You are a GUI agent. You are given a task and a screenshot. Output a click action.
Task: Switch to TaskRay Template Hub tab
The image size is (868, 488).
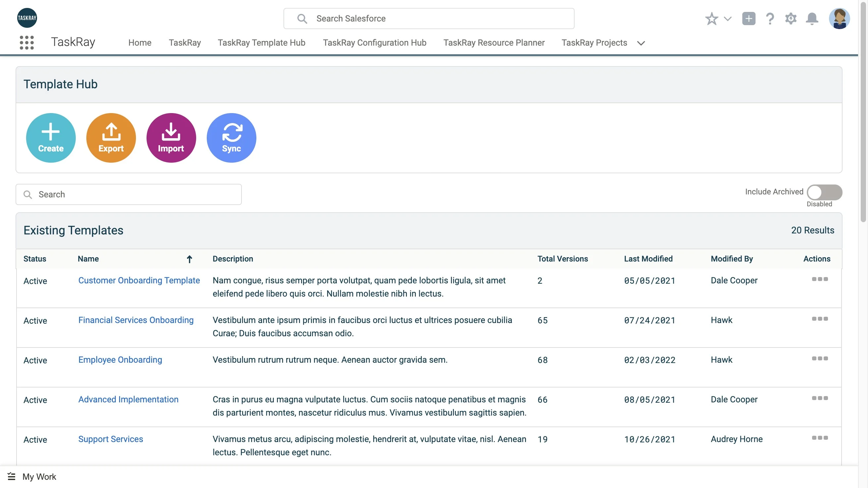coord(261,43)
